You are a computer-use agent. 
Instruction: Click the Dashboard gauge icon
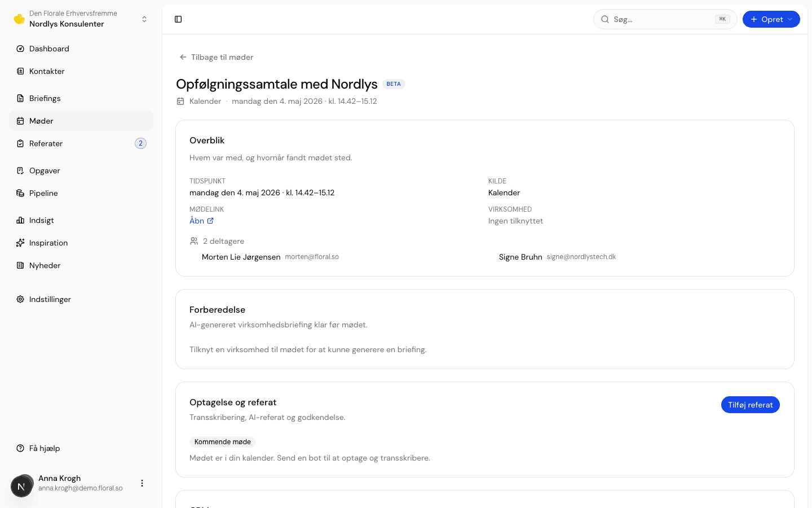pyautogui.click(x=20, y=49)
